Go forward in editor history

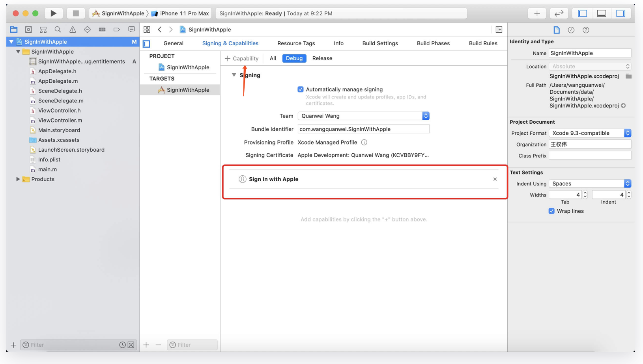pos(171,30)
